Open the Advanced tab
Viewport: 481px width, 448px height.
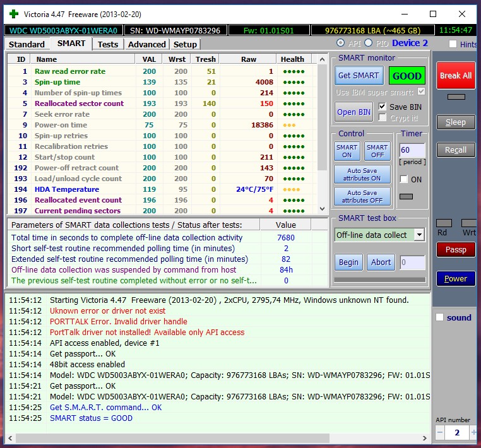(146, 44)
